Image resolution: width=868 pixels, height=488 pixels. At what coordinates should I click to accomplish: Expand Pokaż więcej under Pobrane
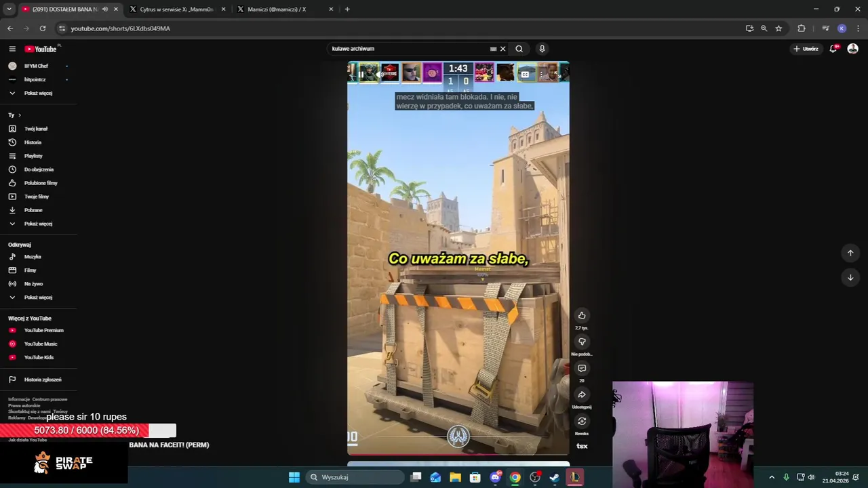[x=38, y=224]
